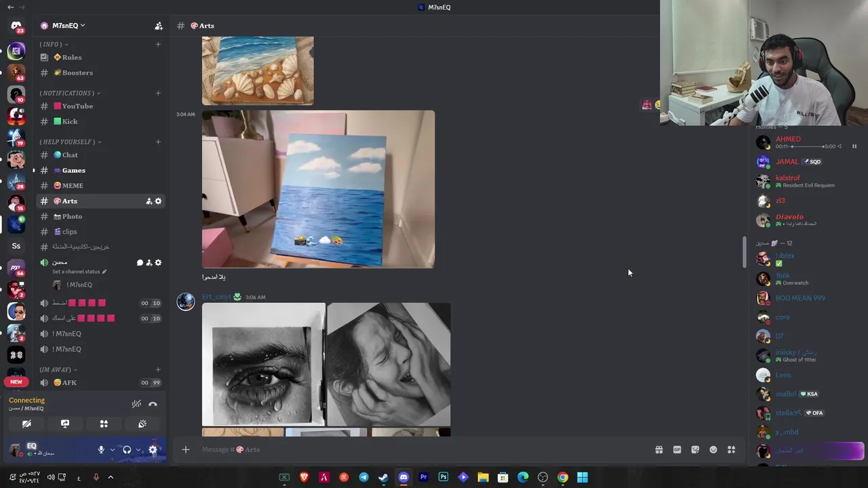Open headphone output options arrow
This screenshot has width=868, height=488.
point(138,449)
